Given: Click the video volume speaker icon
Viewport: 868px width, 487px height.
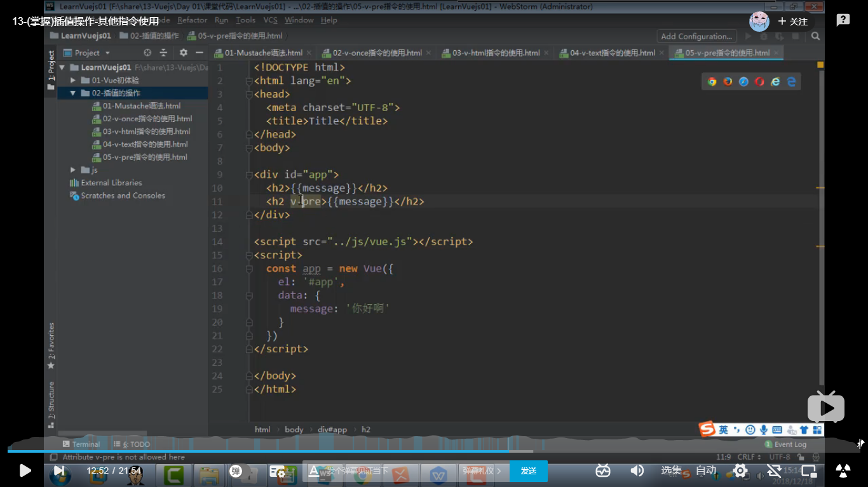Looking at the screenshot, I should point(637,470).
